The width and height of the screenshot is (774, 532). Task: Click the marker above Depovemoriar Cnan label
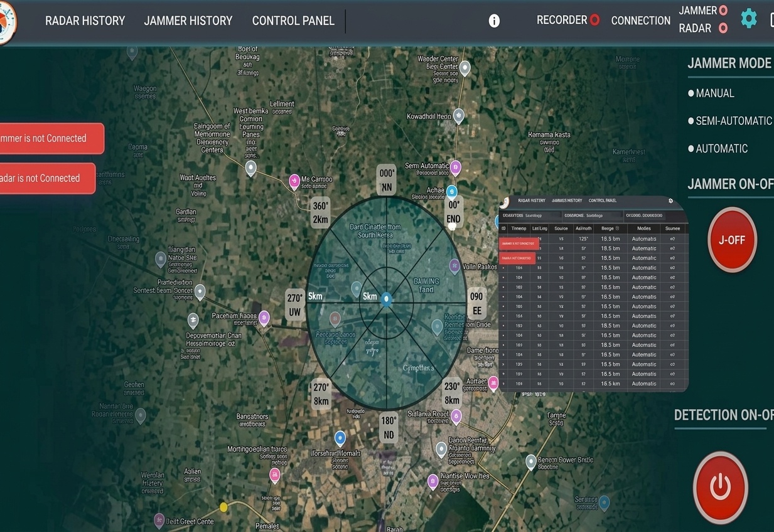pyautogui.click(x=193, y=321)
